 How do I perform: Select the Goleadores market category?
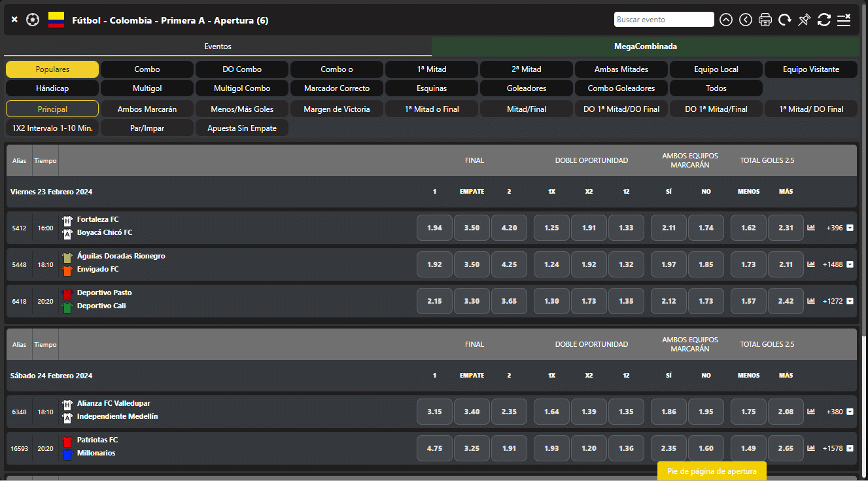pyautogui.click(x=527, y=88)
